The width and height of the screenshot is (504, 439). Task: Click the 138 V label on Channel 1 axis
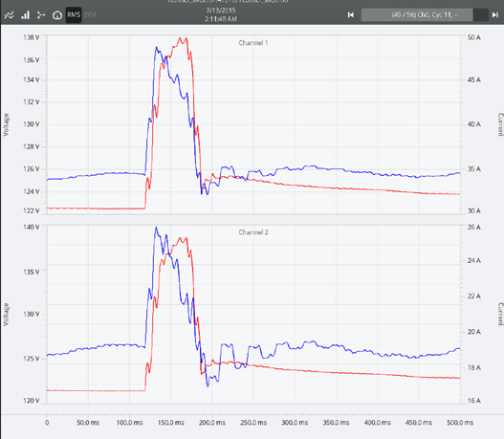tap(32, 37)
